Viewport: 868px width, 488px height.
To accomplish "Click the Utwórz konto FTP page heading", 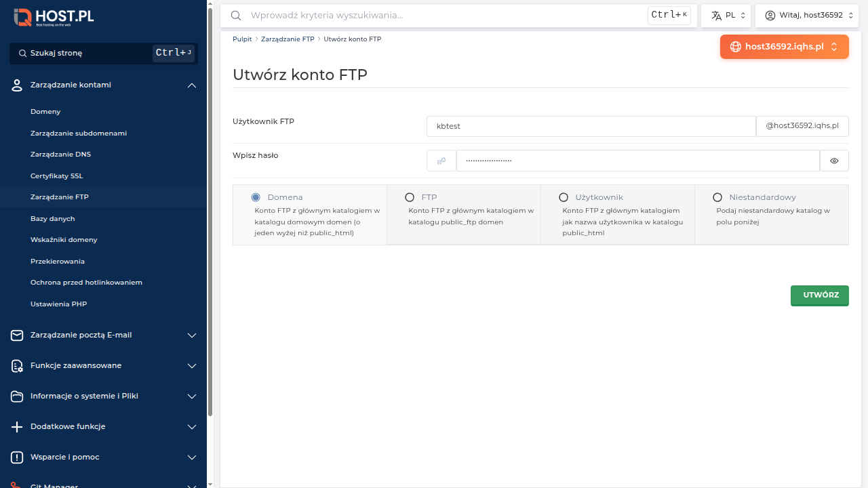I will click(x=300, y=75).
